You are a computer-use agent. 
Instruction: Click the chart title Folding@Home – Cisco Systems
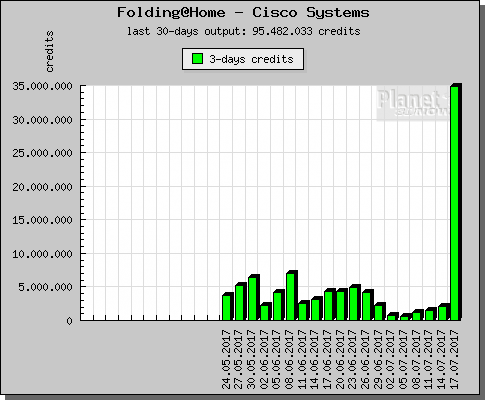(x=243, y=13)
